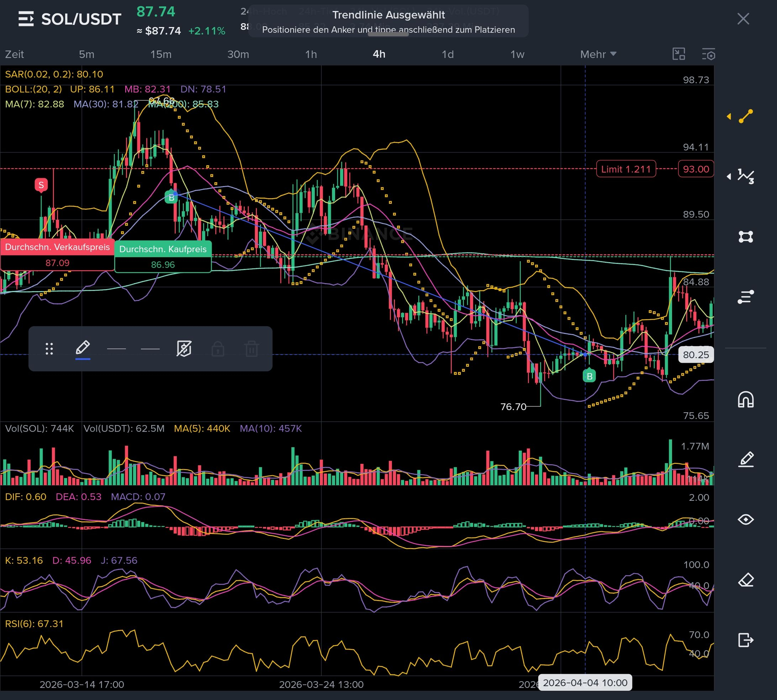Image resolution: width=777 pixels, height=700 pixels.
Task: Open indicator settings icon
Action: 709,54
